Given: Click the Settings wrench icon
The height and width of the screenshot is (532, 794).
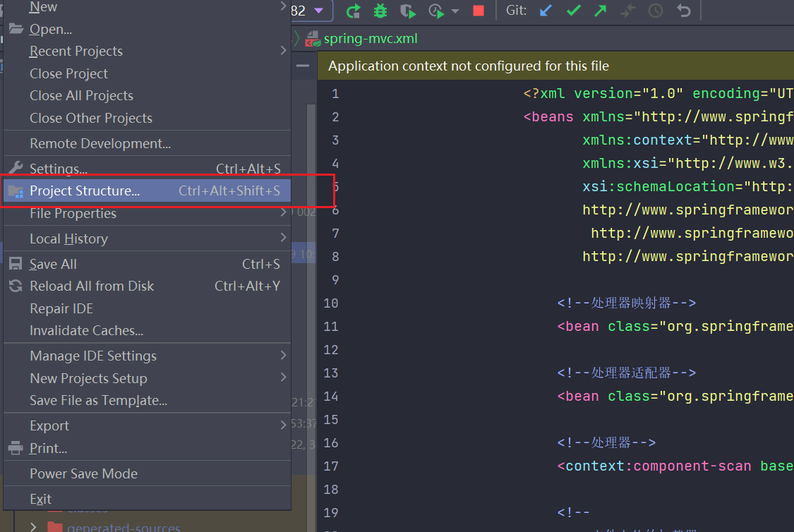Looking at the screenshot, I should coord(16,167).
